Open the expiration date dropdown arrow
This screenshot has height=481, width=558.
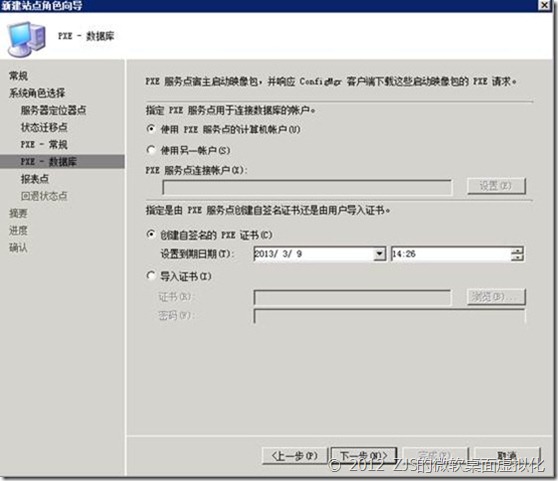click(x=379, y=254)
